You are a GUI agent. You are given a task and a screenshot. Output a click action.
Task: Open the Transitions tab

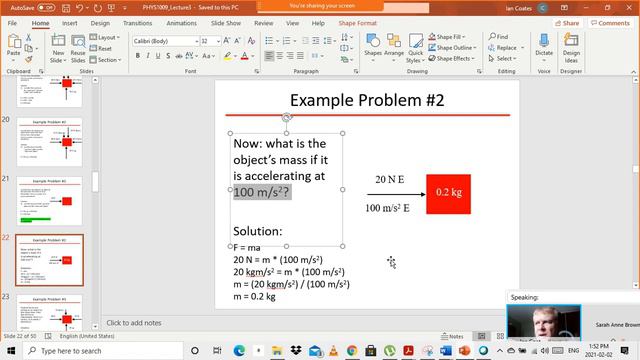(138, 23)
